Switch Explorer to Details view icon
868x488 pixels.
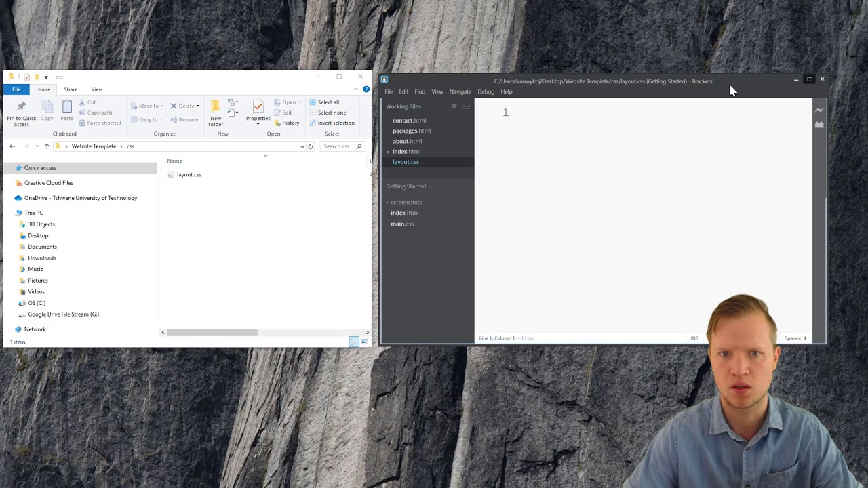[x=354, y=342]
